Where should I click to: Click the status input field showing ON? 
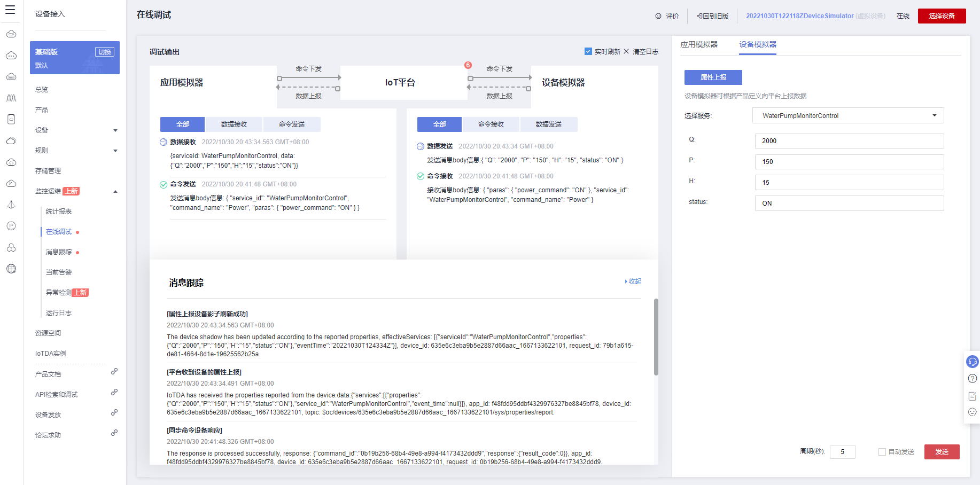point(850,204)
